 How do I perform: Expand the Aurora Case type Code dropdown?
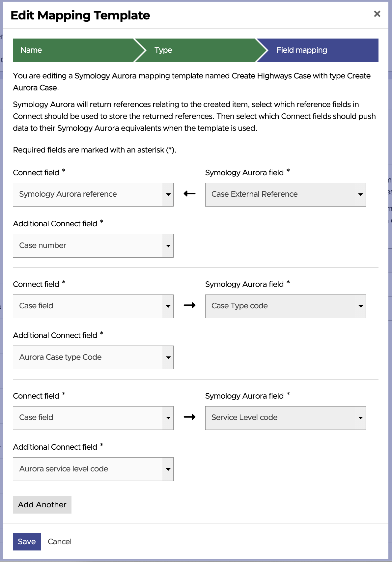point(93,357)
